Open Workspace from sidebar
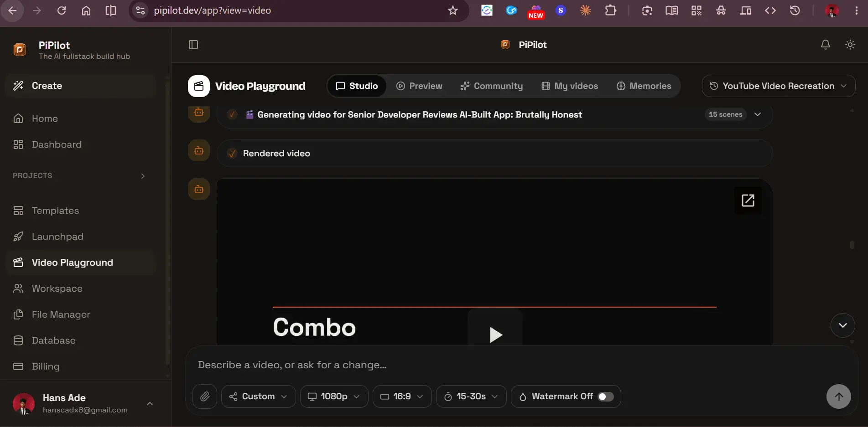The height and width of the screenshot is (427, 868). [x=81, y=288]
